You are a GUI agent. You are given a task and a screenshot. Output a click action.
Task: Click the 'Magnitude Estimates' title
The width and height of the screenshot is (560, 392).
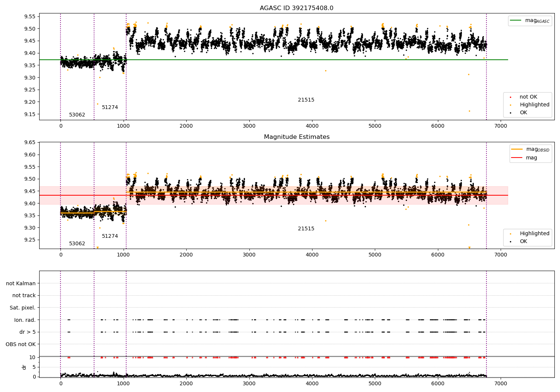click(296, 137)
